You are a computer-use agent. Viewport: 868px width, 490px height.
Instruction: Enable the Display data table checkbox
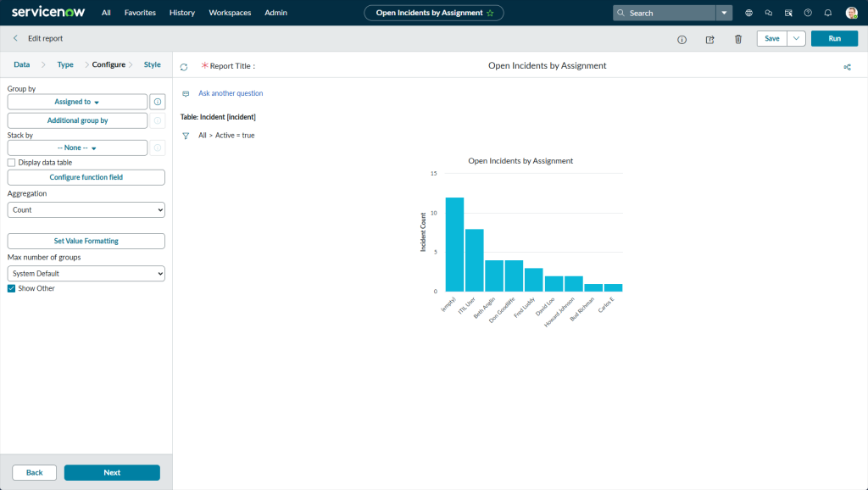[x=12, y=162]
